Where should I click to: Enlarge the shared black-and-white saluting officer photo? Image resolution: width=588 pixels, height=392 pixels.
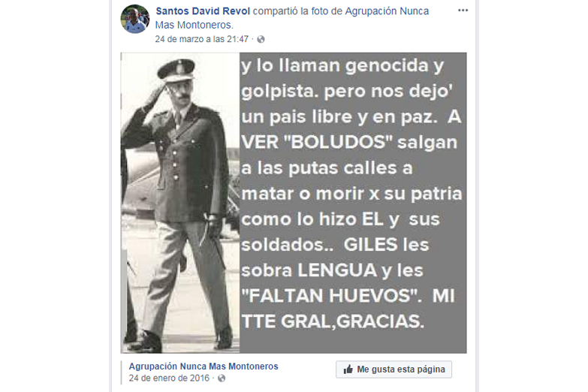tap(180, 203)
